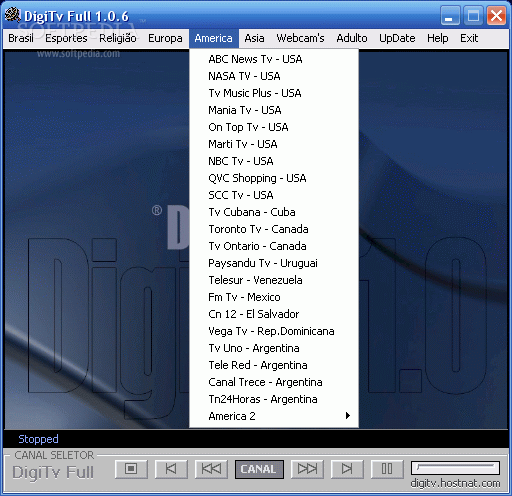Open the Brasil menu
Screen dimensions: 512x496
21,38
